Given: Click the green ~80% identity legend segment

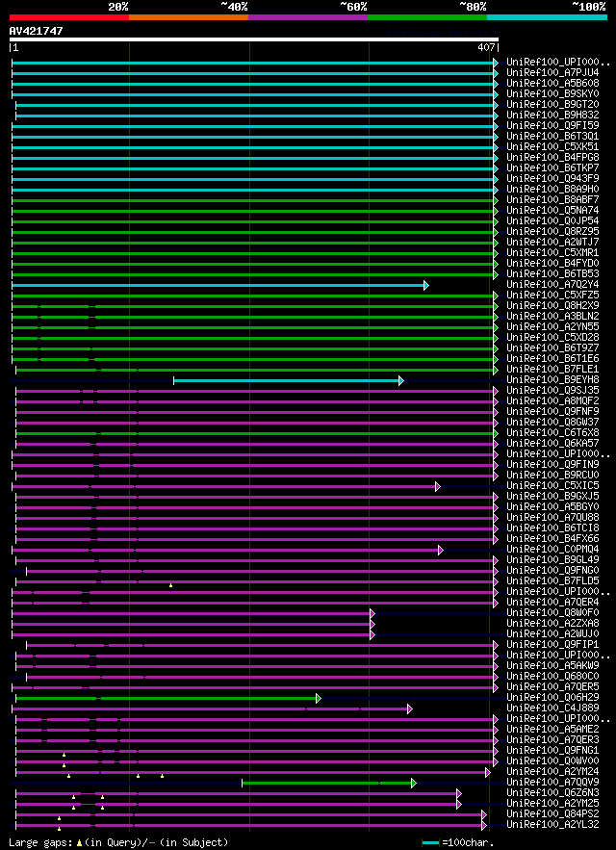Looking at the screenshot, I should (427, 17).
